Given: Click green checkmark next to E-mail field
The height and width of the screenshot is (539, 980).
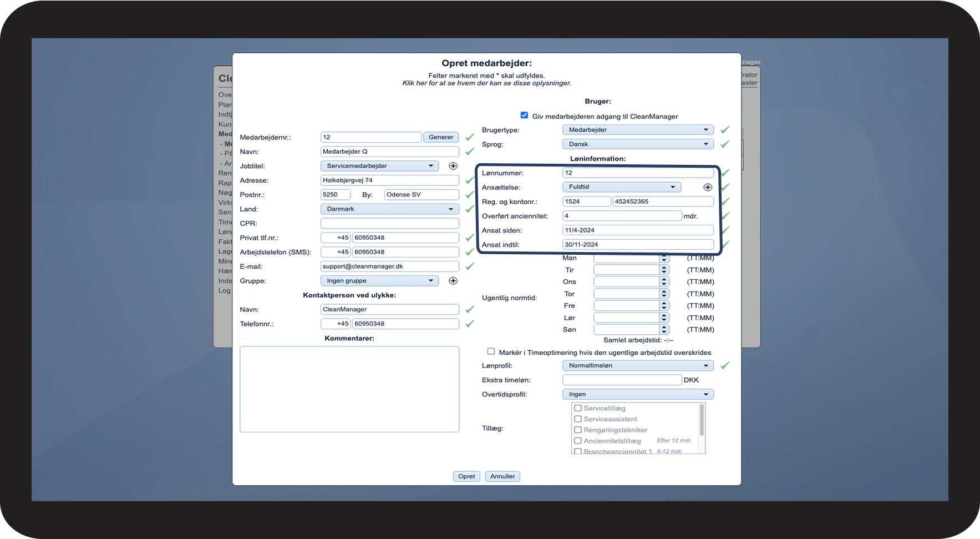Looking at the screenshot, I should 470,266.
